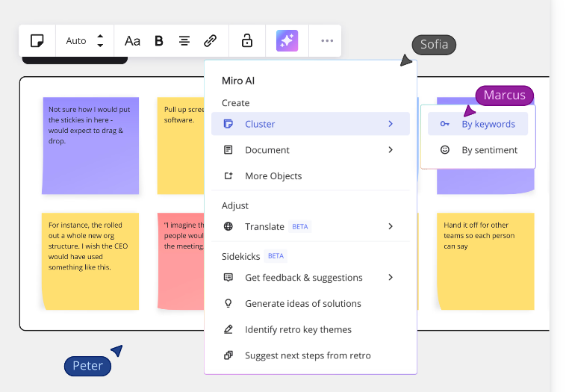Image resolution: width=566 pixels, height=392 pixels.
Task: Click the BETA badge next to Translate
Action: 300,227
